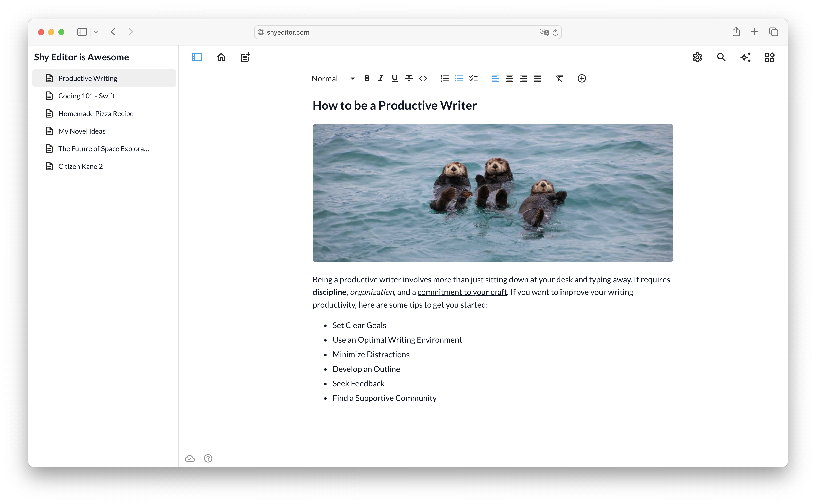Open the help question mark icon

pyautogui.click(x=208, y=458)
